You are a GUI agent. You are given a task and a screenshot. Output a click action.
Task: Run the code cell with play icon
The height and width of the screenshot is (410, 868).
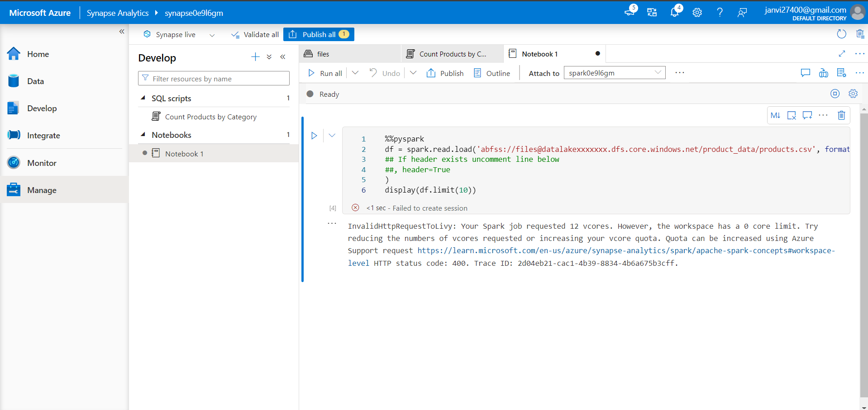(x=314, y=136)
